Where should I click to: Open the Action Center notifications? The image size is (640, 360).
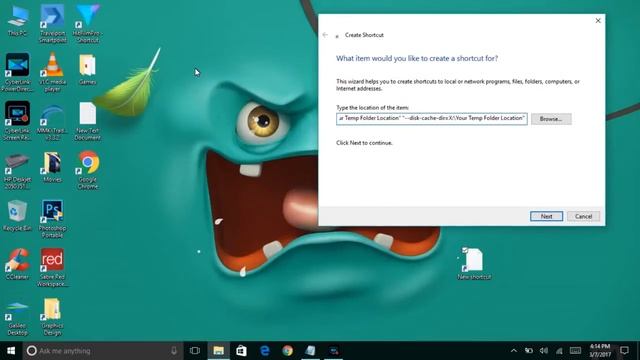pos(624,351)
